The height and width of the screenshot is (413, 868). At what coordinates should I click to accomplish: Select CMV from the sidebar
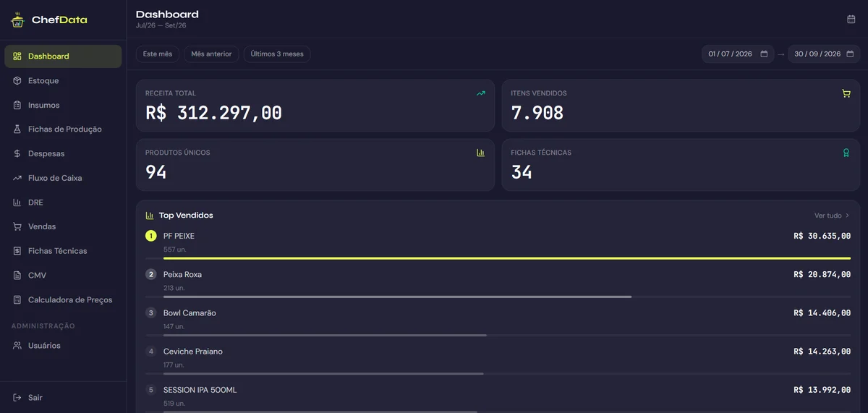click(63, 276)
